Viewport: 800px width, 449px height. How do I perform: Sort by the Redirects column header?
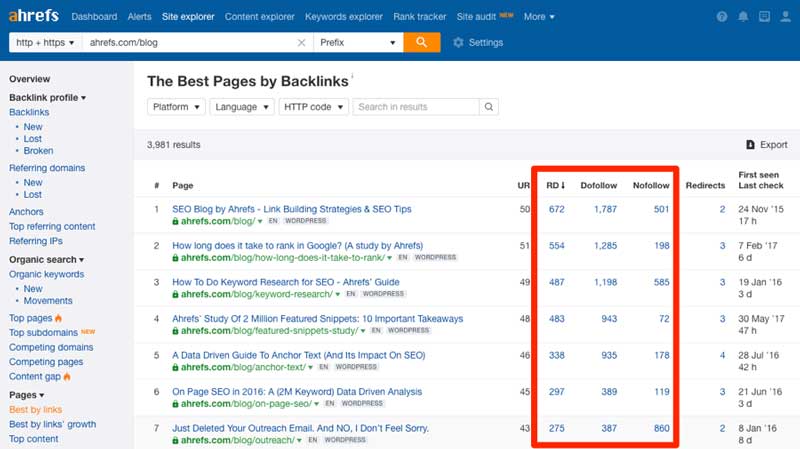pyautogui.click(x=705, y=185)
